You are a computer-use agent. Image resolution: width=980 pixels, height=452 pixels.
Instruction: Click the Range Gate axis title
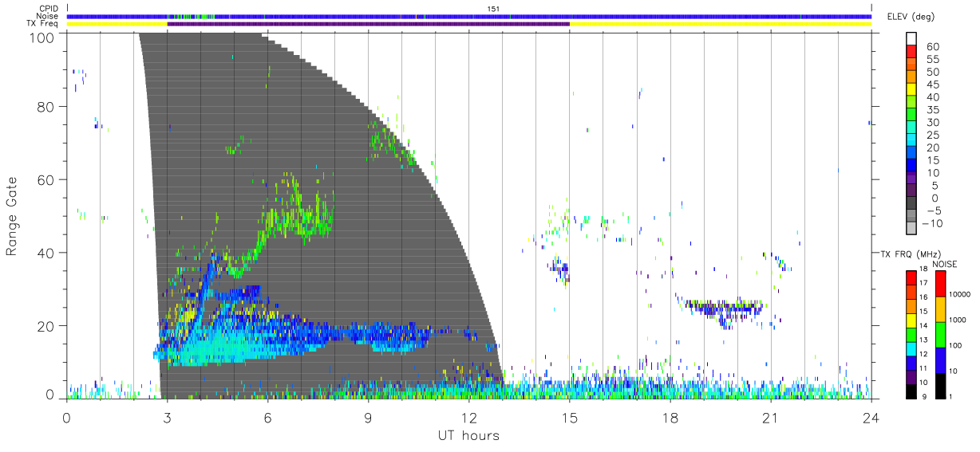(x=14, y=215)
